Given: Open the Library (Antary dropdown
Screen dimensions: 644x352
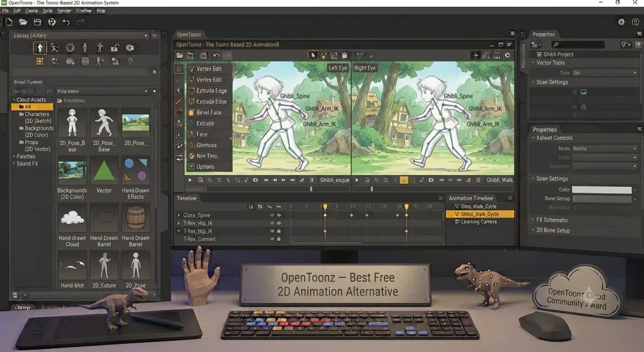Looking at the screenshot, I should pyautogui.click(x=80, y=36).
